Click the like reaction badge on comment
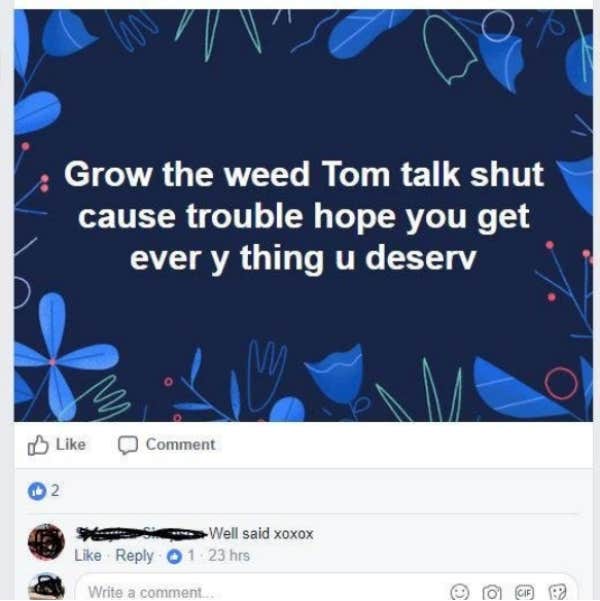This screenshot has width=600, height=601. (x=175, y=556)
